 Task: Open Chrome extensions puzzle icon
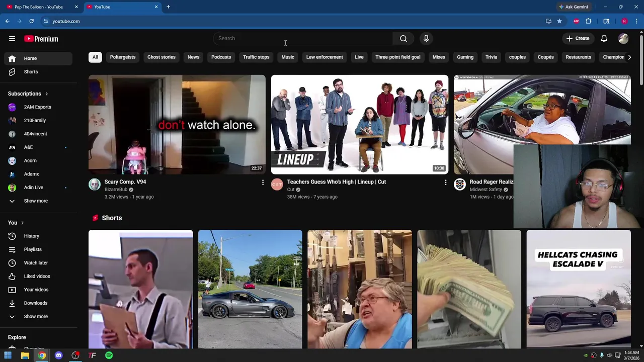(589, 21)
